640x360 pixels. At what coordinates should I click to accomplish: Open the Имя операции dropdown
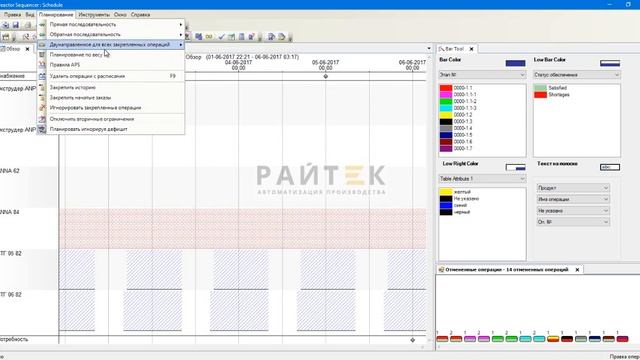click(573, 199)
